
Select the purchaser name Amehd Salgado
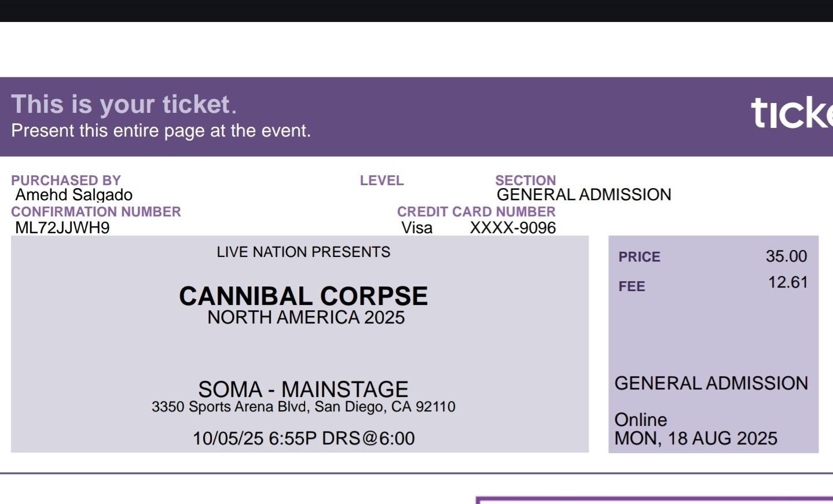(74, 195)
